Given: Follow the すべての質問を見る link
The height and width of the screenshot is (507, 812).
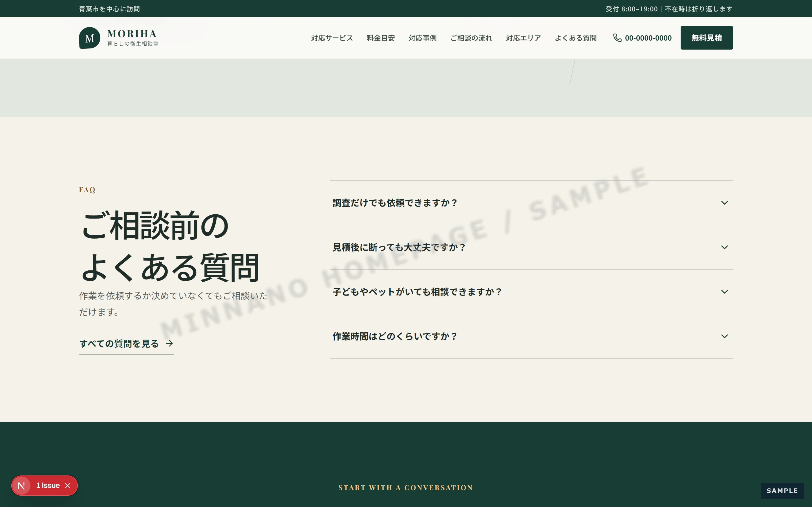Looking at the screenshot, I should point(127,344).
